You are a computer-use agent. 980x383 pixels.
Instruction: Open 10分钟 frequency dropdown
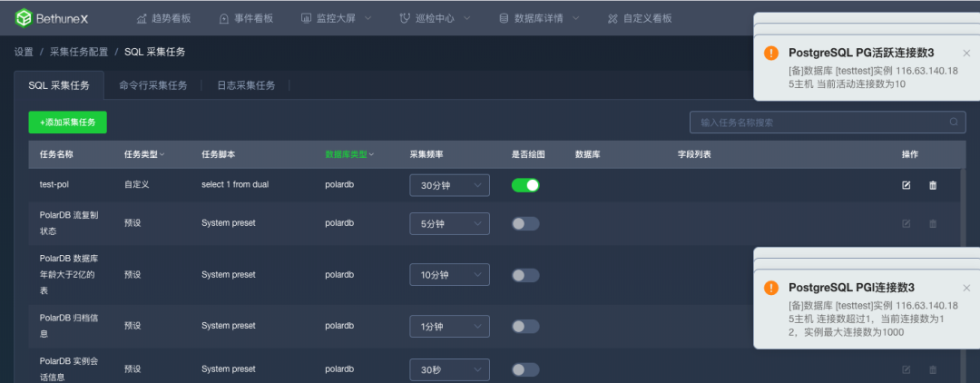(449, 275)
